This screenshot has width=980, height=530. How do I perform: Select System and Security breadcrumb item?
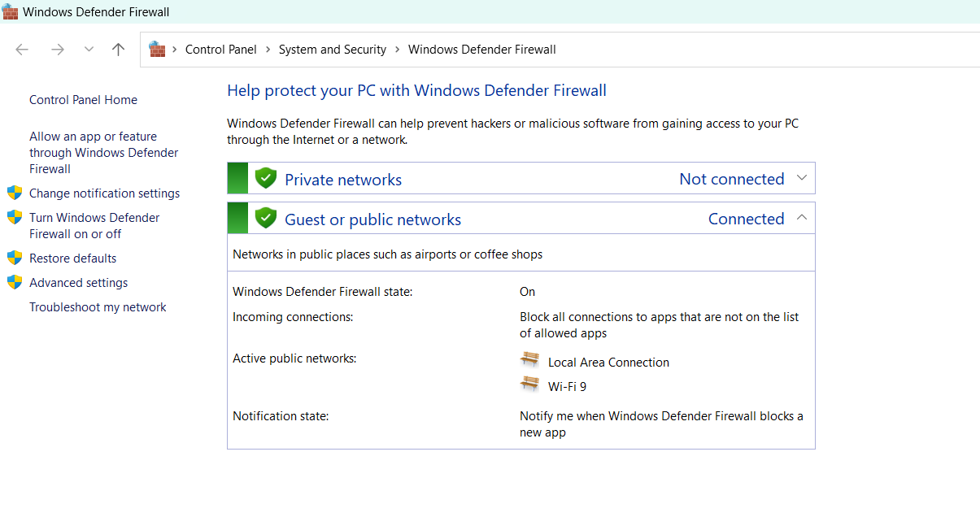click(x=332, y=50)
